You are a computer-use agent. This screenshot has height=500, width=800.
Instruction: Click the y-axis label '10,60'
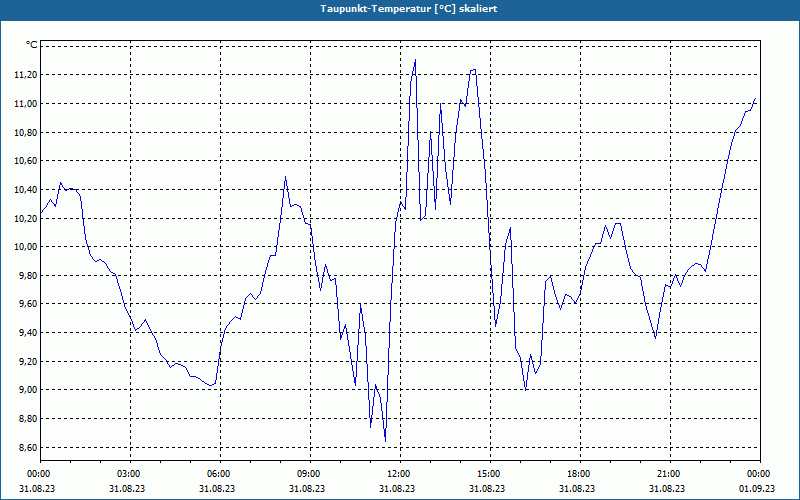(x=26, y=161)
